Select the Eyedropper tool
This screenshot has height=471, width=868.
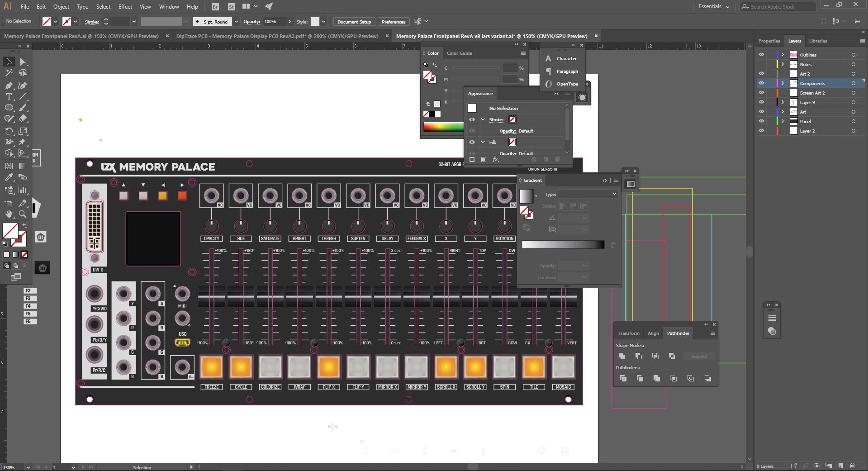pos(9,177)
